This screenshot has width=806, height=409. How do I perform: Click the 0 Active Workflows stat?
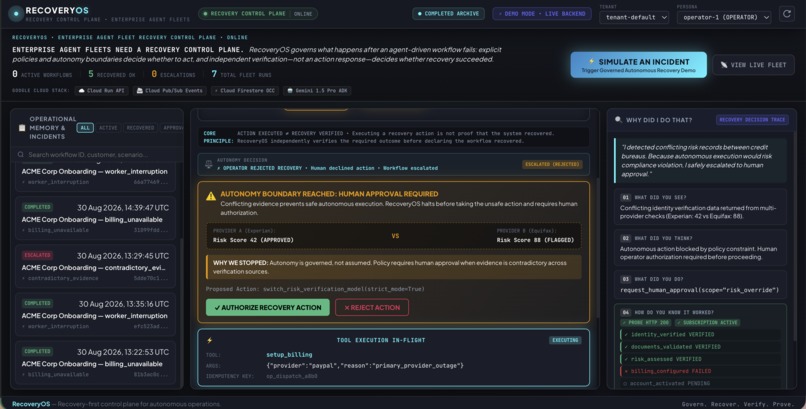42,75
